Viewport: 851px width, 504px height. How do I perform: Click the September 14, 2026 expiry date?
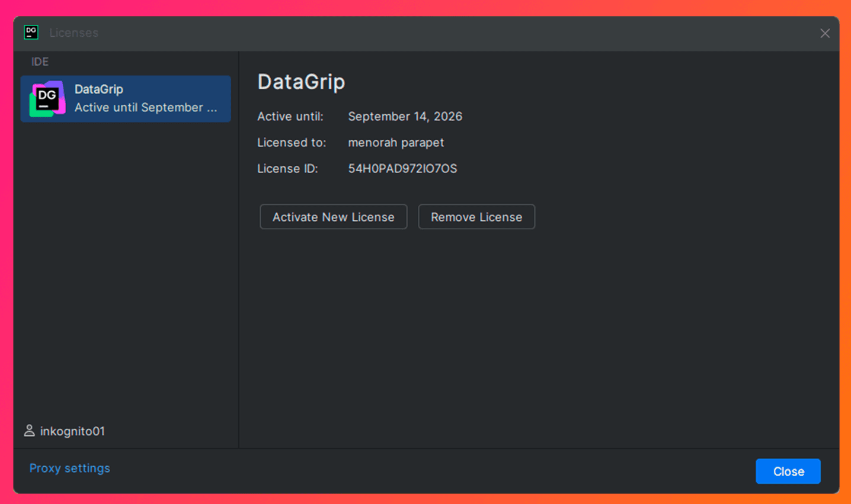405,117
